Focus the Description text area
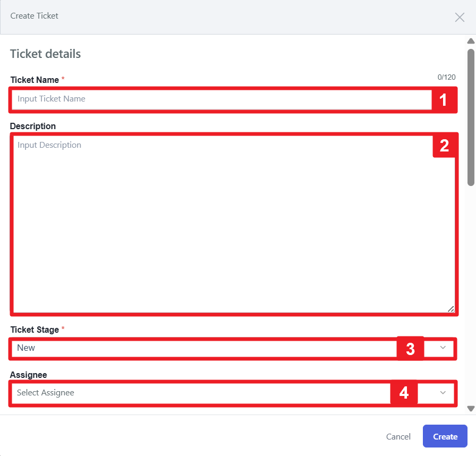The image size is (476, 456). [223, 223]
